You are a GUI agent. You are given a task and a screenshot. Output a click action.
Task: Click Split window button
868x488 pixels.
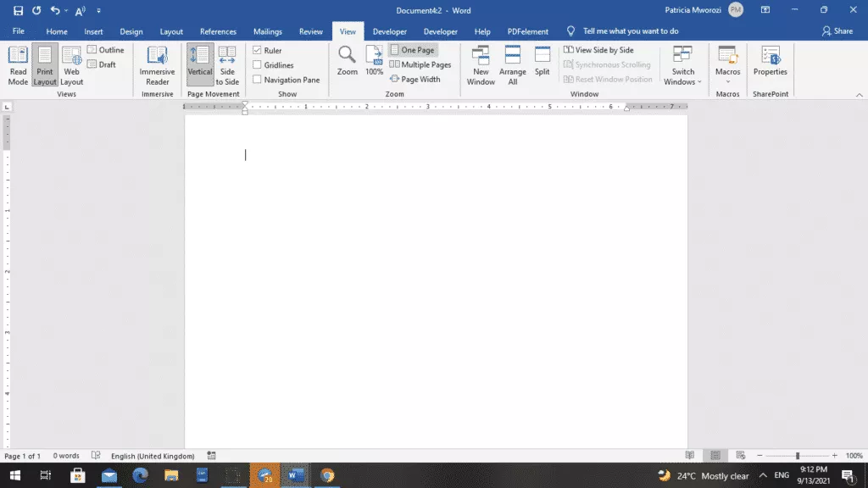542,61
